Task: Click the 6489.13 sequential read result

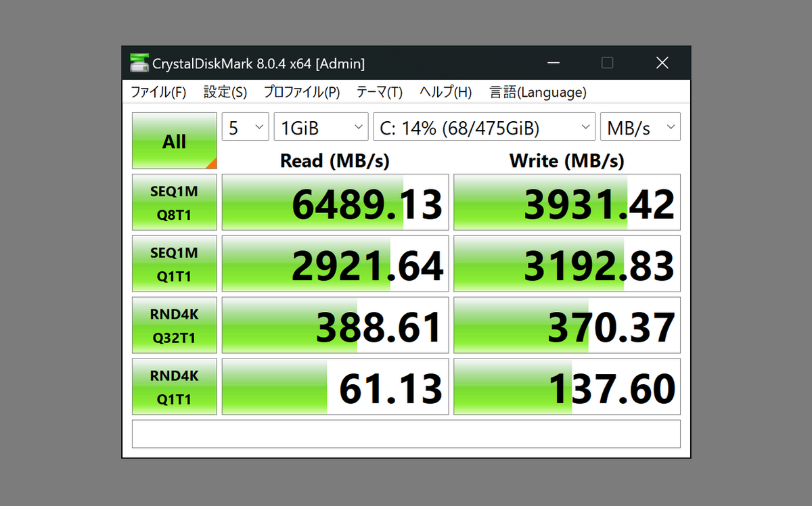Action: [x=336, y=202]
